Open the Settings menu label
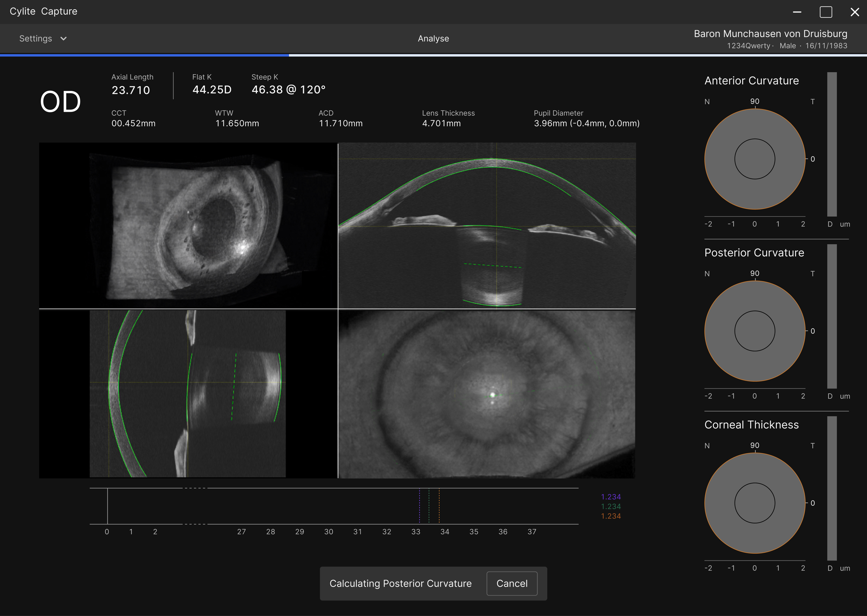The width and height of the screenshot is (867, 616). coord(36,38)
